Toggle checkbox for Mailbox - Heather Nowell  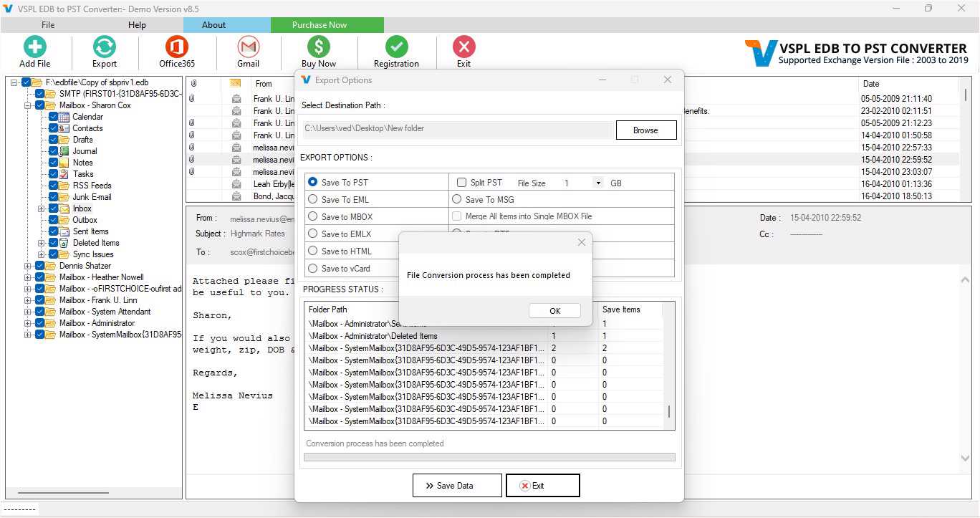(40, 277)
